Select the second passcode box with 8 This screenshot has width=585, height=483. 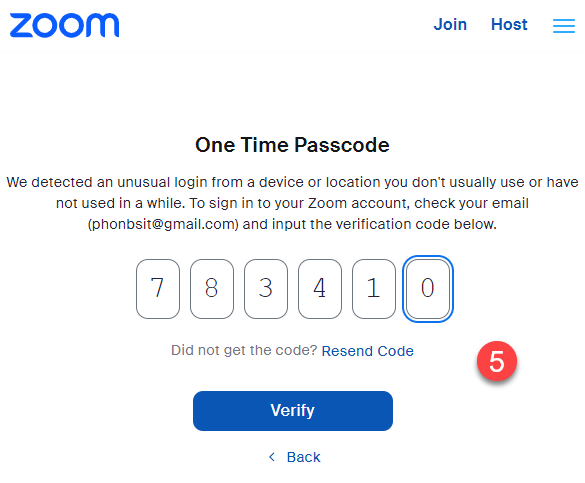click(212, 289)
